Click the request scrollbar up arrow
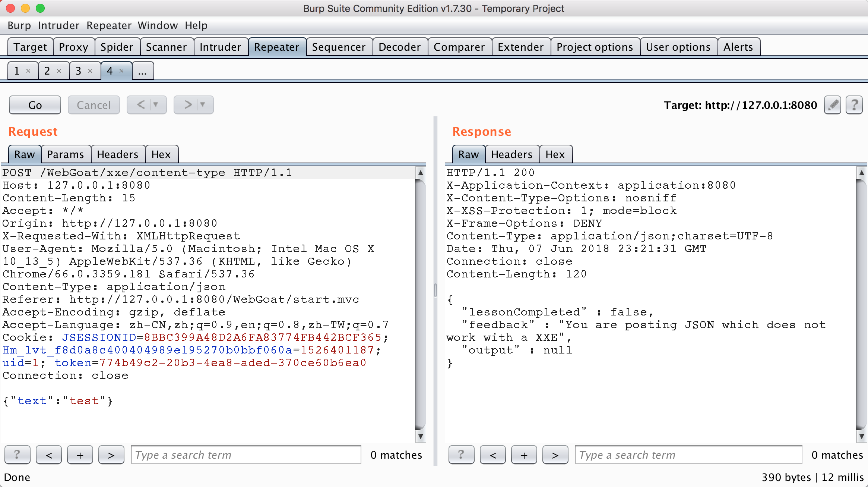This screenshot has width=868, height=487. pos(421,173)
